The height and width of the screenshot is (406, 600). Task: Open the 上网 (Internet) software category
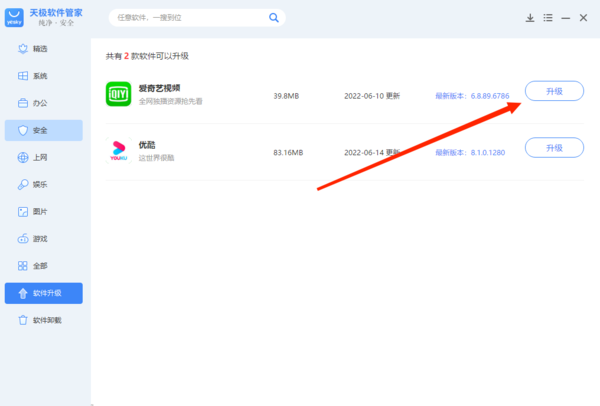40,158
